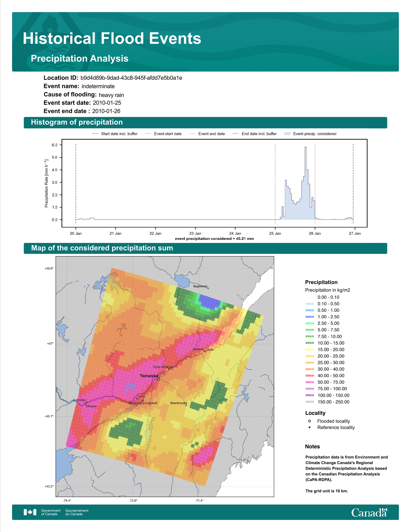Click the Government of Canada footer text

pyautogui.click(x=51, y=512)
